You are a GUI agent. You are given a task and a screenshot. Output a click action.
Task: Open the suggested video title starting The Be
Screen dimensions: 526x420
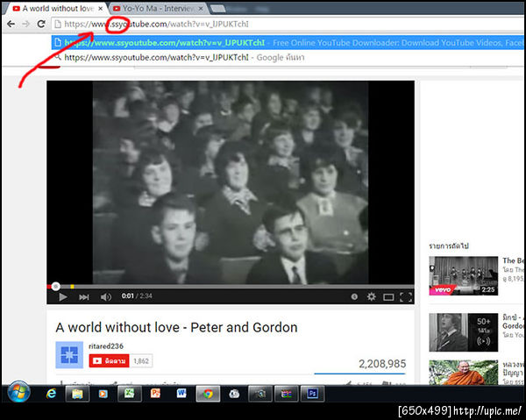[513, 260]
